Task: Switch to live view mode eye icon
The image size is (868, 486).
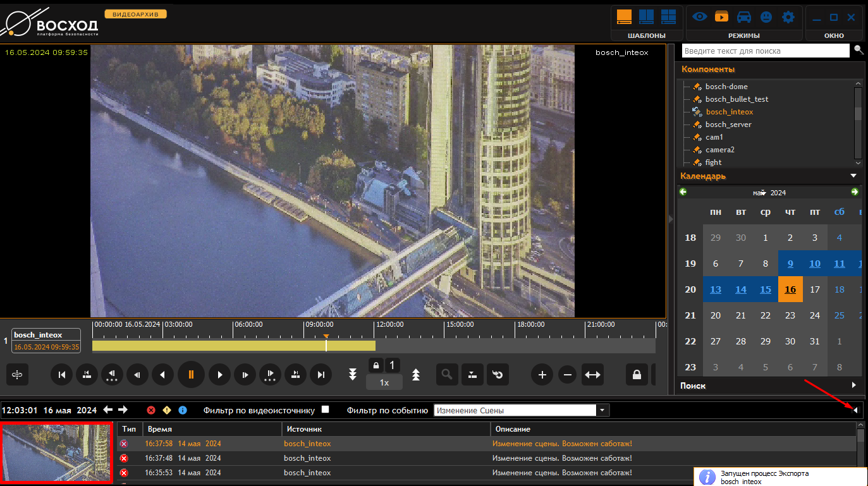Action: click(x=699, y=17)
